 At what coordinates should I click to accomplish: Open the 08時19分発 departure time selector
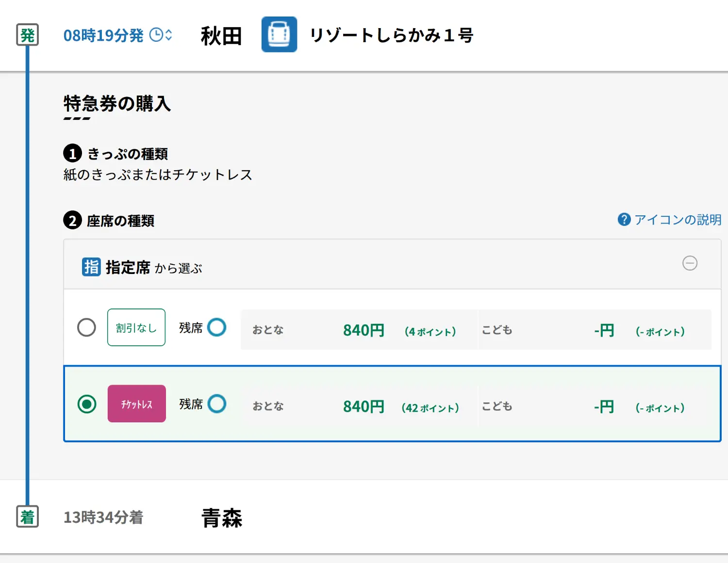[x=103, y=35]
